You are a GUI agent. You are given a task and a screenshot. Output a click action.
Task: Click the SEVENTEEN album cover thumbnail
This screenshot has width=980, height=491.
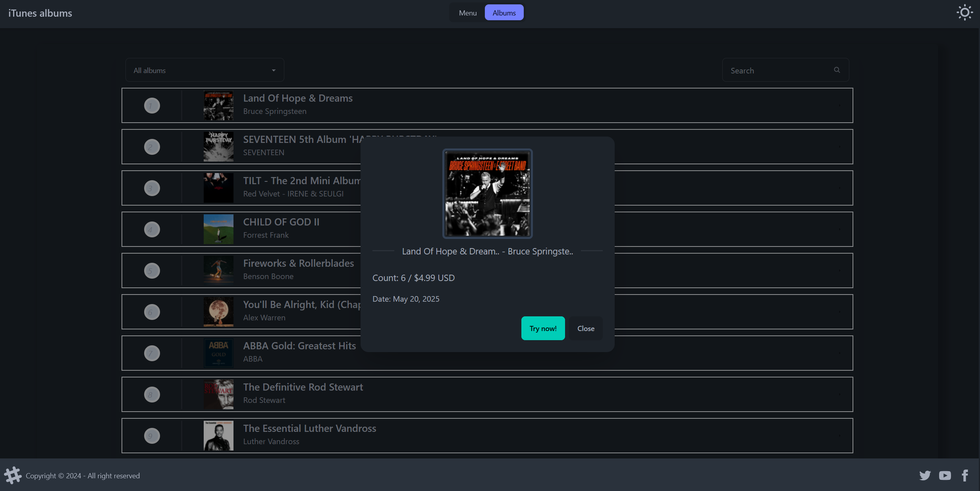pos(218,147)
